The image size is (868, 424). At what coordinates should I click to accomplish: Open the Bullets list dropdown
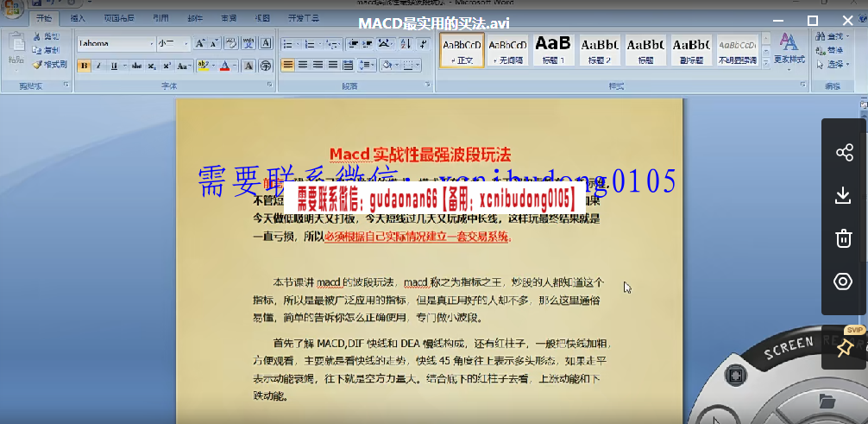(298, 43)
